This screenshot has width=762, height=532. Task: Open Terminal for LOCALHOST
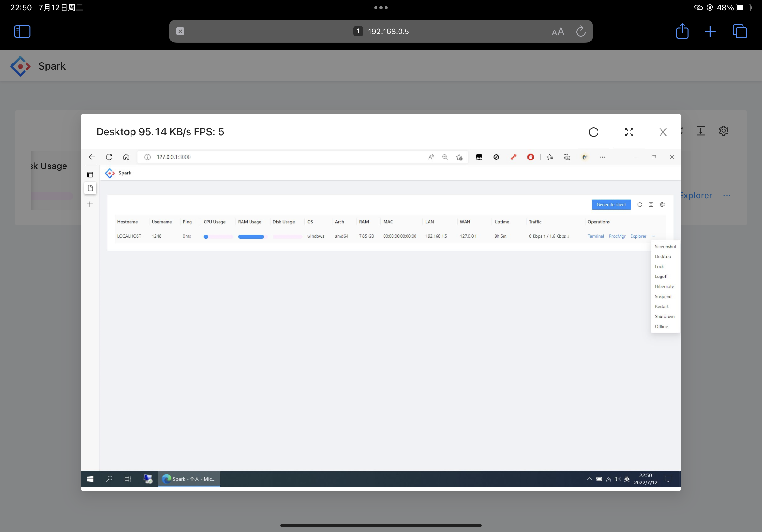pyautogui.click(x=595, y=236)
